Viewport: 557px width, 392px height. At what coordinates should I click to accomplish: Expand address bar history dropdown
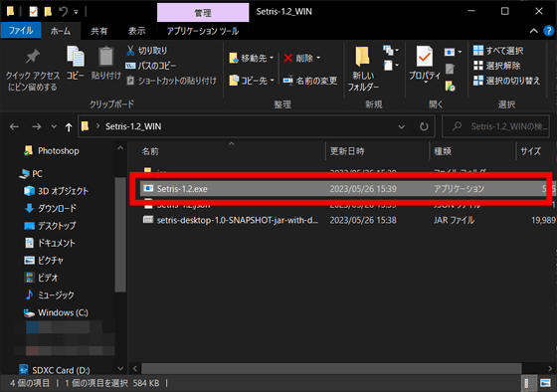[x=402, y=126]
